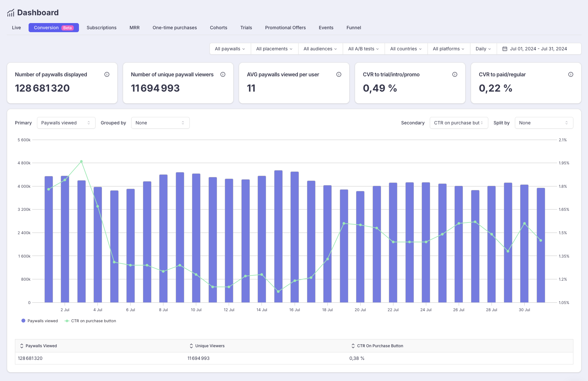This screenshot has width=588, height=381.
Task: Open info for Number of unique paywall viewers
Action: (223, 74)
